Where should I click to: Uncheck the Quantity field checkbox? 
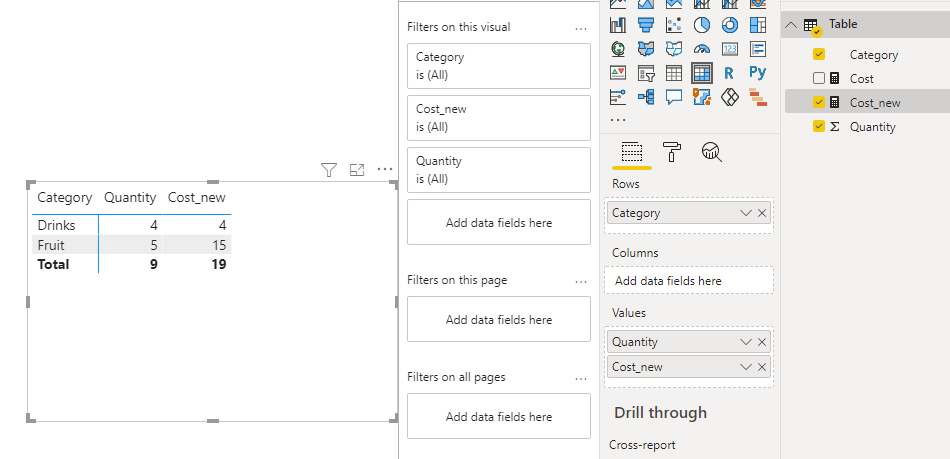point(819,127)
